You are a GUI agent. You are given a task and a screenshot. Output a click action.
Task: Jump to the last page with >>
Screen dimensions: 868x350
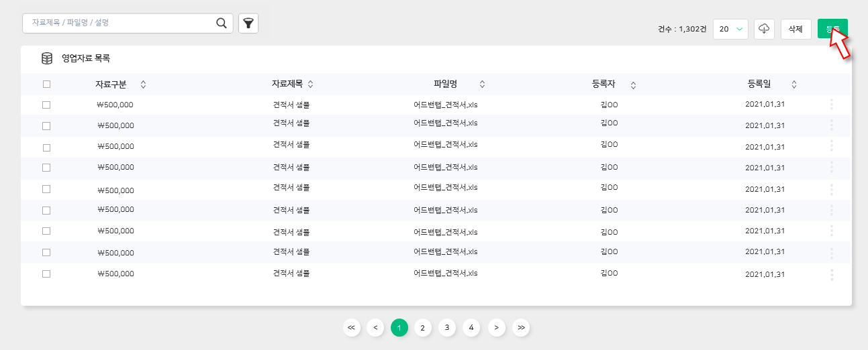[521, 327]
